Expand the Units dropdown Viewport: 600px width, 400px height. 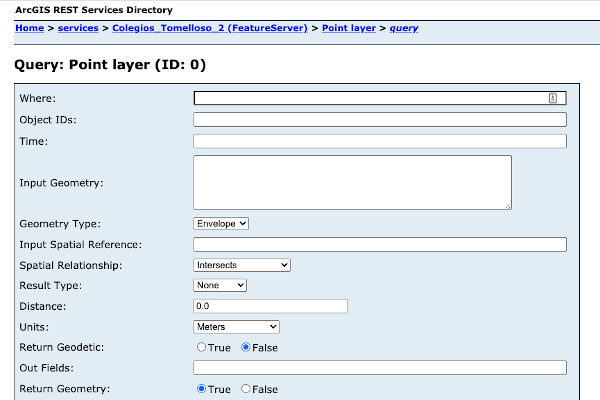point(236,326)
